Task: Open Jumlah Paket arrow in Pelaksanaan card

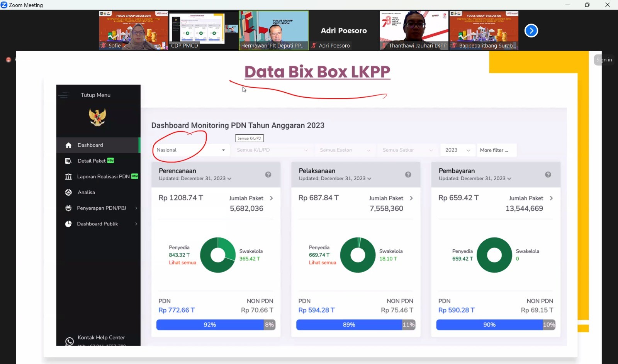Action: pos(411,198)
